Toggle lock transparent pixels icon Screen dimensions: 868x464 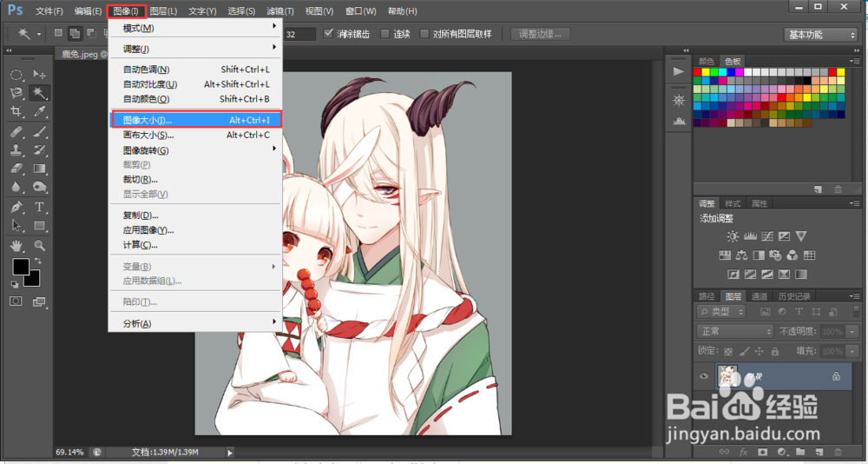pyautogui.click(x=728, y=351)
